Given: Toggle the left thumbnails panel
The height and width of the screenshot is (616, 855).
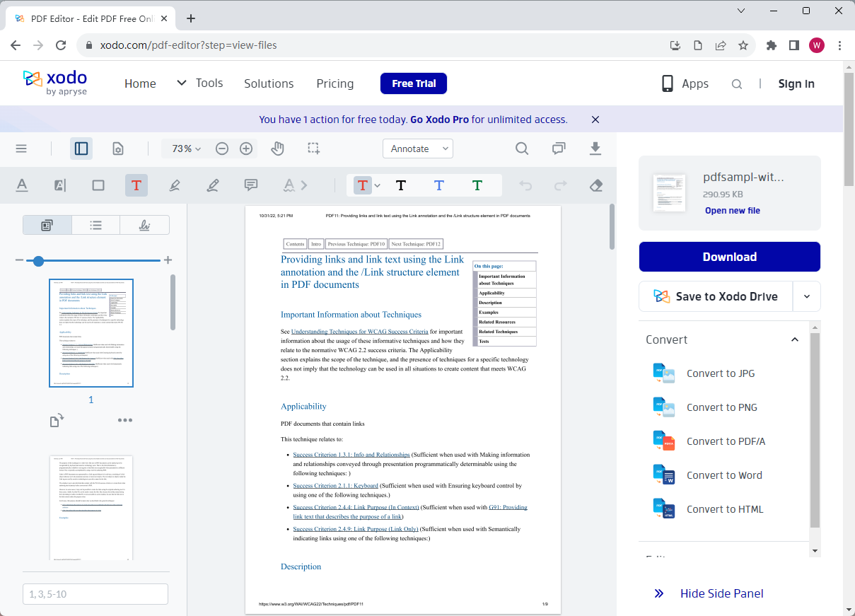Looking at the screenshot, I should tap(81, 149).
